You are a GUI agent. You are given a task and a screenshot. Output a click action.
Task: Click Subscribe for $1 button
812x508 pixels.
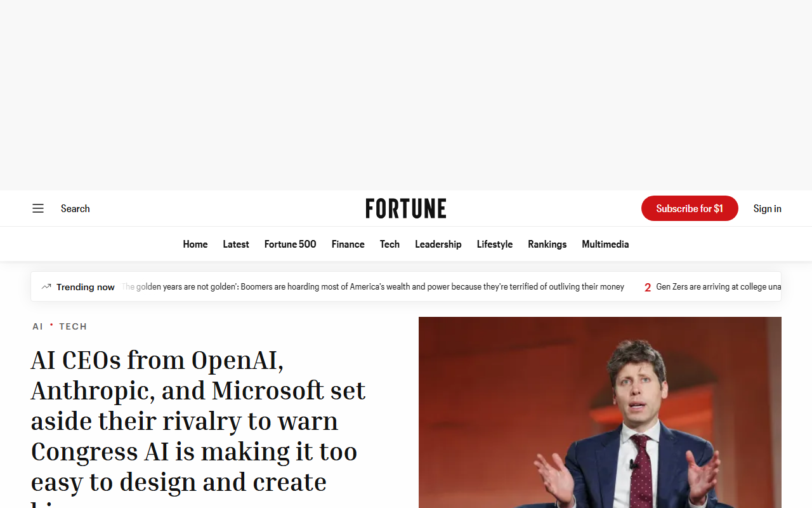coord(690,208)
